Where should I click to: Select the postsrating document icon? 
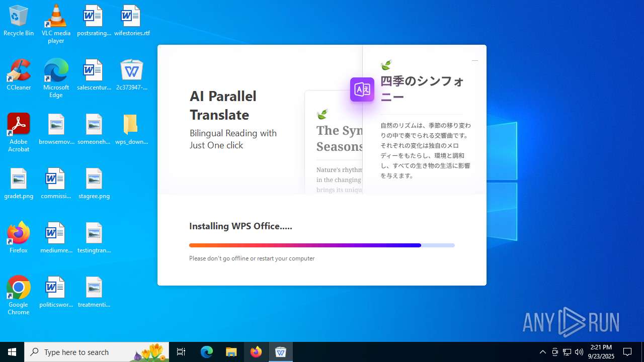(x=94, y=21)
